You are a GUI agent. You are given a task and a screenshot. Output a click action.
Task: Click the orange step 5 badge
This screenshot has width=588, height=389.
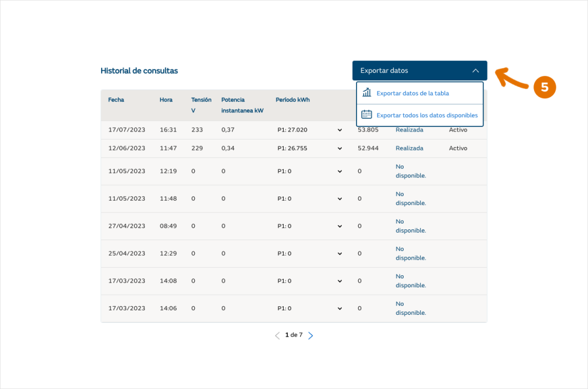[x=544, y=87]
